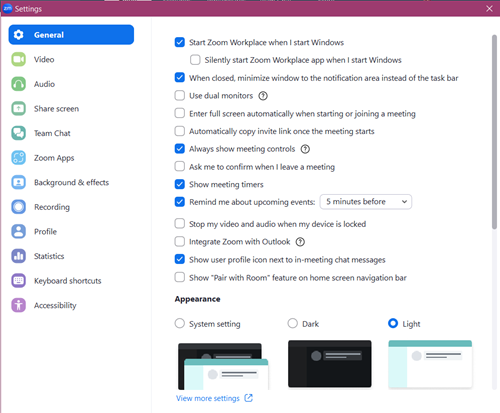The image size is (500, 413).
Task: Click the settings panel vertical scrollbar
Action: point(494,132)
